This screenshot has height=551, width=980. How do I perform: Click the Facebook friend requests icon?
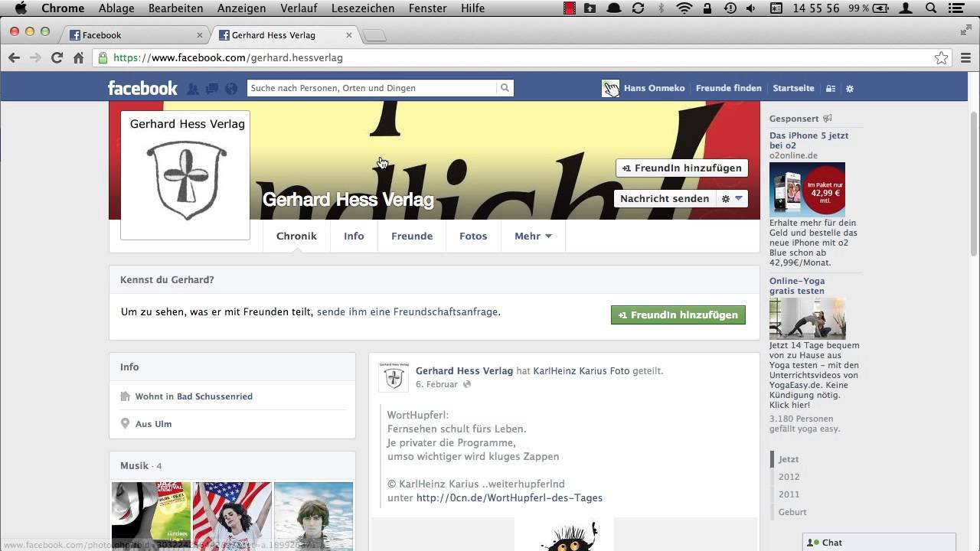point(193,89)
